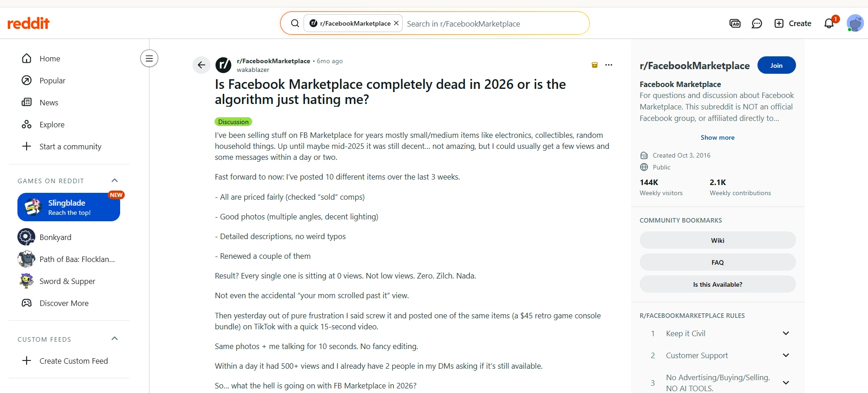Collapse the Custom Feeds section

[x=115, y=338]
